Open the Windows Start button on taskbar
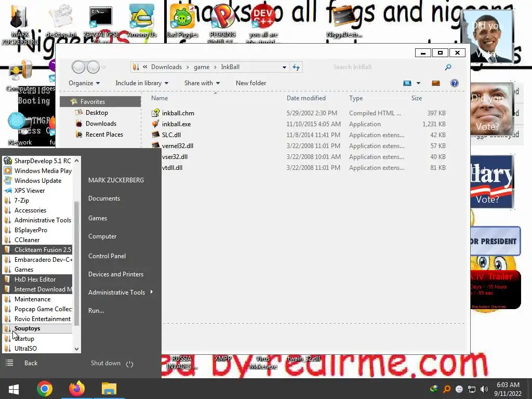 point(14,389)
